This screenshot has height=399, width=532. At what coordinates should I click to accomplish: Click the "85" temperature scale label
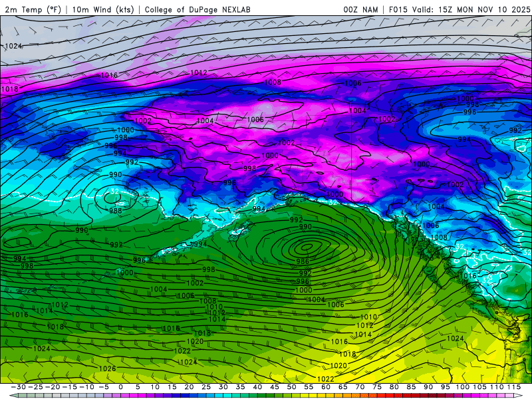pyautogui.click(x=411, y=387)
